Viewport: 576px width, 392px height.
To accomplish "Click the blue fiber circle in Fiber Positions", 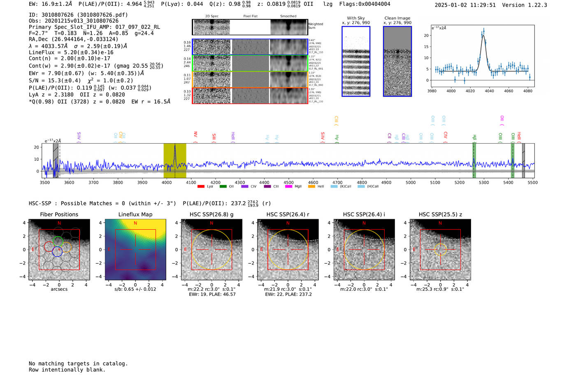I will 57,252.
